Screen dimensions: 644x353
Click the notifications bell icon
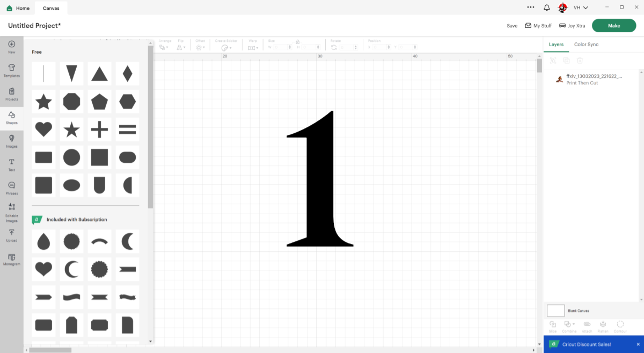click(546, 8)
